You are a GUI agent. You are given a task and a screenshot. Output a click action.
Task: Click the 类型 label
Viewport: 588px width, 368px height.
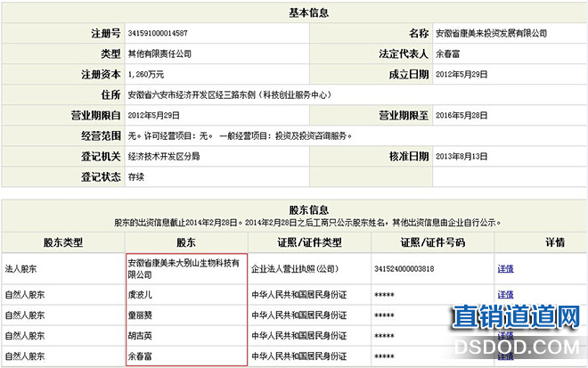tap(110, 53)
